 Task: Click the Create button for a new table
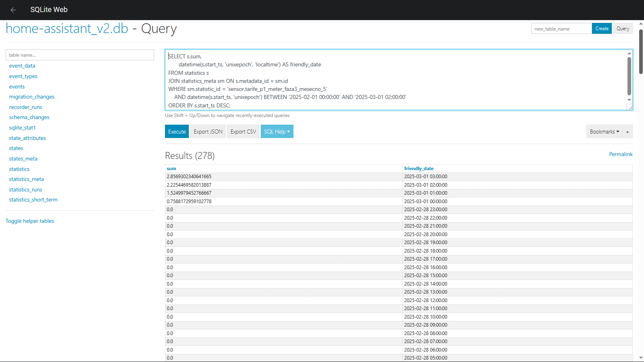(601, 28)
